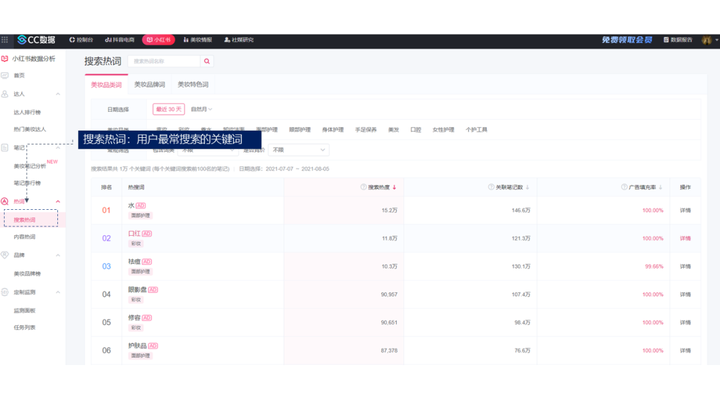Click the 免费领取会员 link
720x405 pixels.
pos(627,40)
